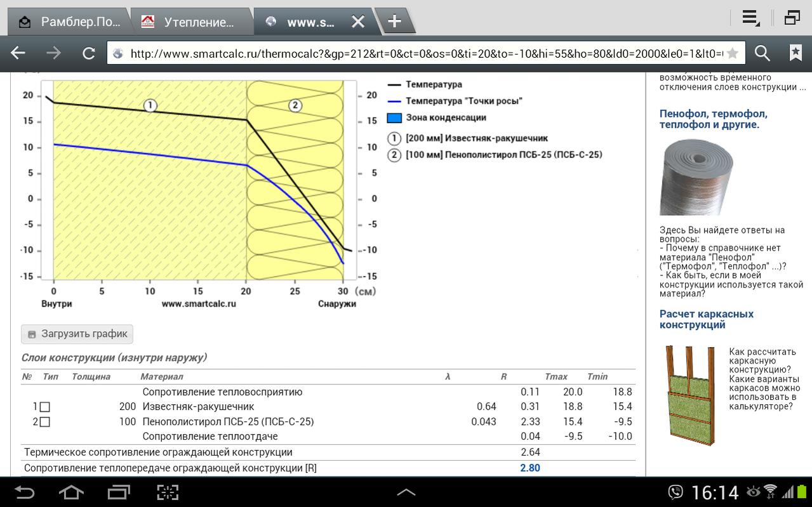This screenshot has height=507, width=812.
Task: Tap Android recent apps button
Action: pos(118,492)
